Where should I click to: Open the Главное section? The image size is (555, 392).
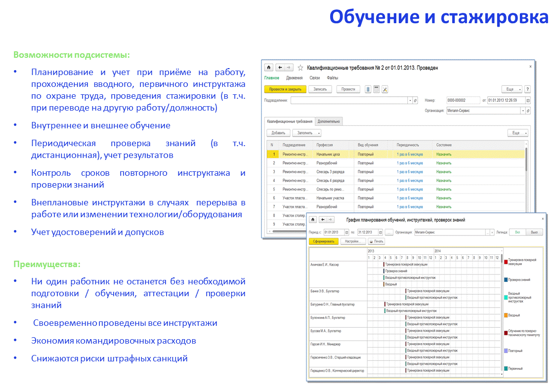272,78
